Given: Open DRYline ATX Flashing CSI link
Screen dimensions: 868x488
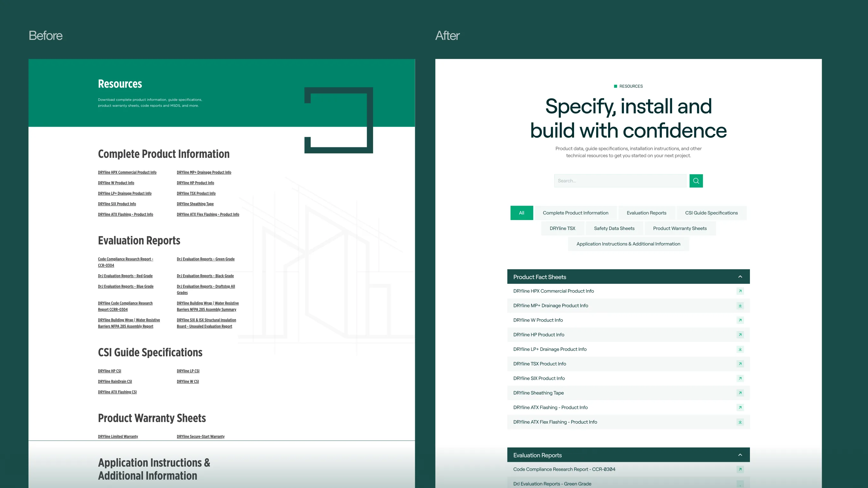Looking at the screenshot, I should coord(117,392).
